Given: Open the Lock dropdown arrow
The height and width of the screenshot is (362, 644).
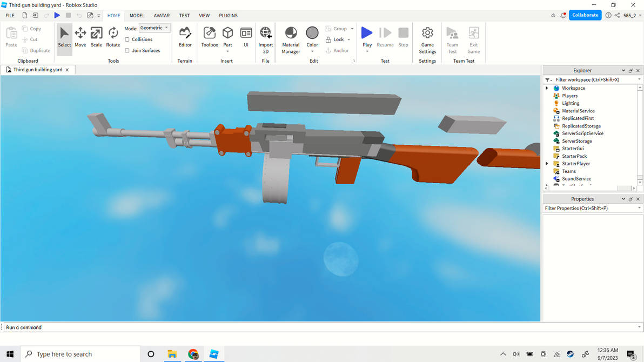Looking at the screenshot, I should coord(349,39).
